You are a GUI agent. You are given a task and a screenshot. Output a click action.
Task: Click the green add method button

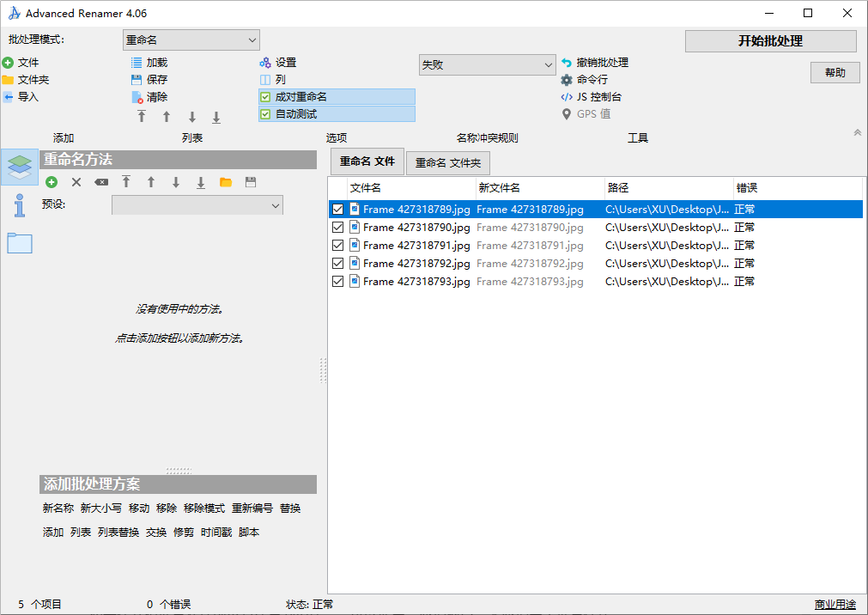click(52, 182)
